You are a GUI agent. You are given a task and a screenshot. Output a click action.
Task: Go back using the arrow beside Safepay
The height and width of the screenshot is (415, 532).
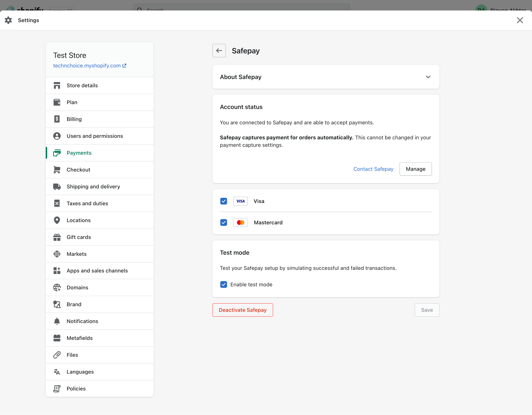(x=219, y=51)
